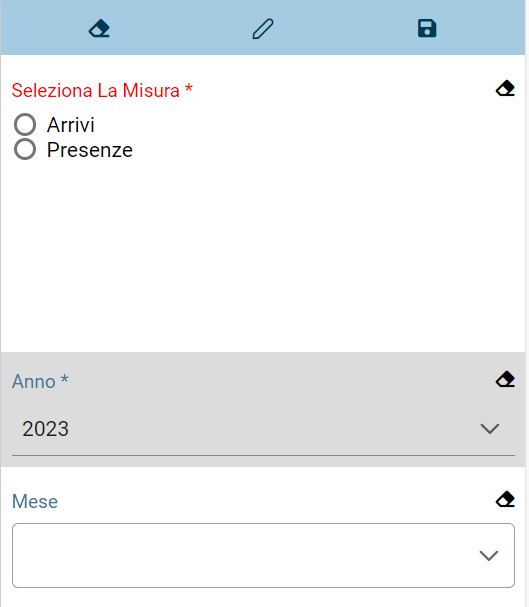Image resolution: width=529 pixels, height=607 pixels.
Task: Expand the Anno list via its chevron arrow
Action: point(490,429)
